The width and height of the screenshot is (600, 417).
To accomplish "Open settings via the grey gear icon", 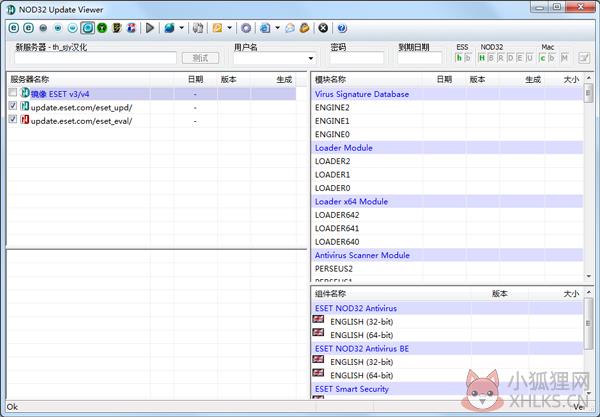I will point(246,28).
